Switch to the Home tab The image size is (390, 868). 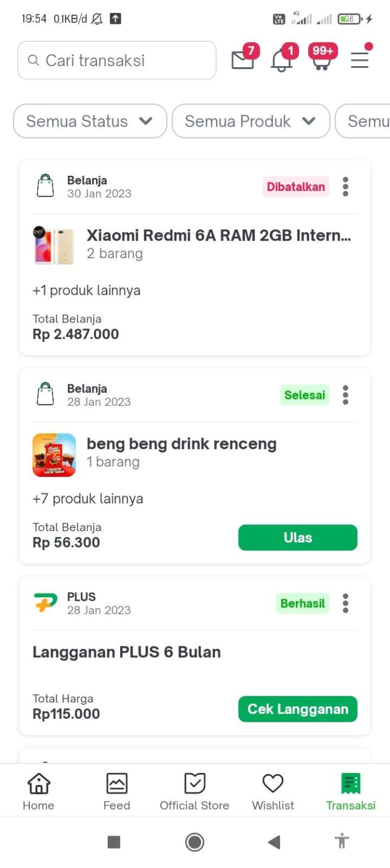pyautogui.click(x=38, y=789)
